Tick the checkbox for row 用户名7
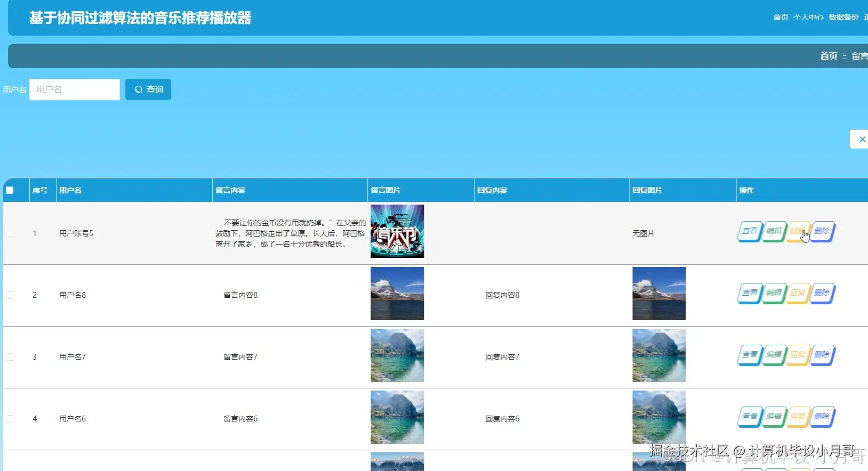This screenshot has width=868, height=471. pos(10,357)
